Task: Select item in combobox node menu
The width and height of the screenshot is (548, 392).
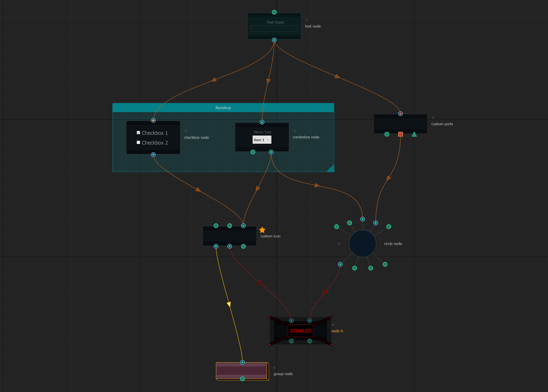Action: click(262, 139)
